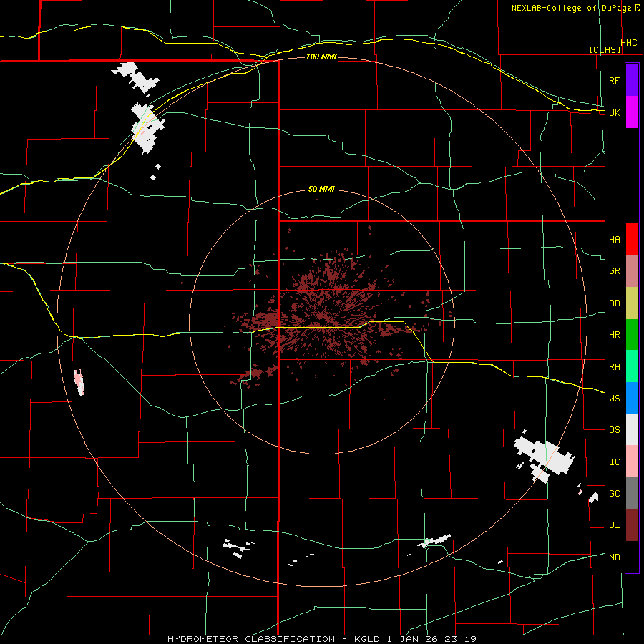The height and width of the screenshot is (644, 644).
Task: Click the [CLAS] label above the legend
Action: (605, 49)
